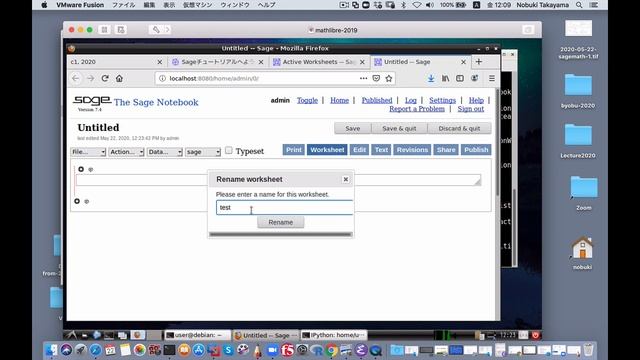Click the Home link

pos(340,100)
